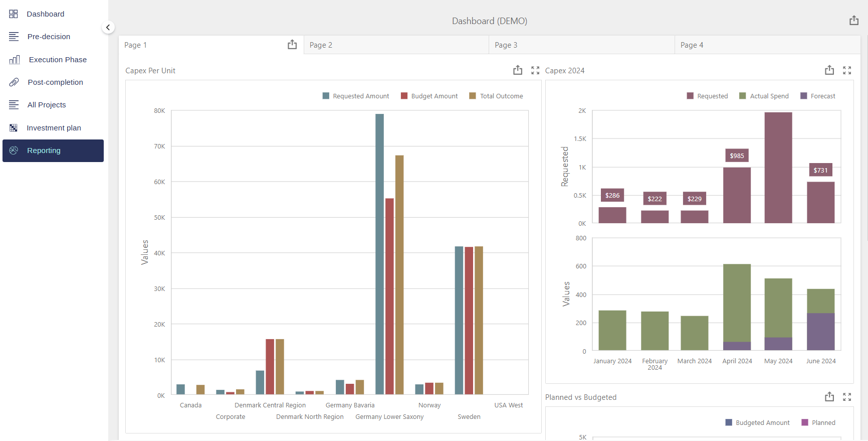
Task: Open All Projects in the sidebar
Action: click(53, 105)
